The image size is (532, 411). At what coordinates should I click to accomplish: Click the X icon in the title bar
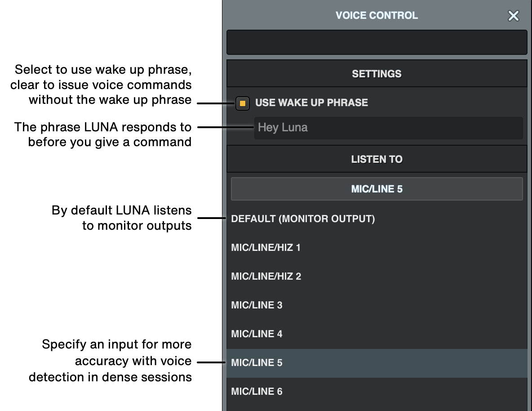coord(513,15)
